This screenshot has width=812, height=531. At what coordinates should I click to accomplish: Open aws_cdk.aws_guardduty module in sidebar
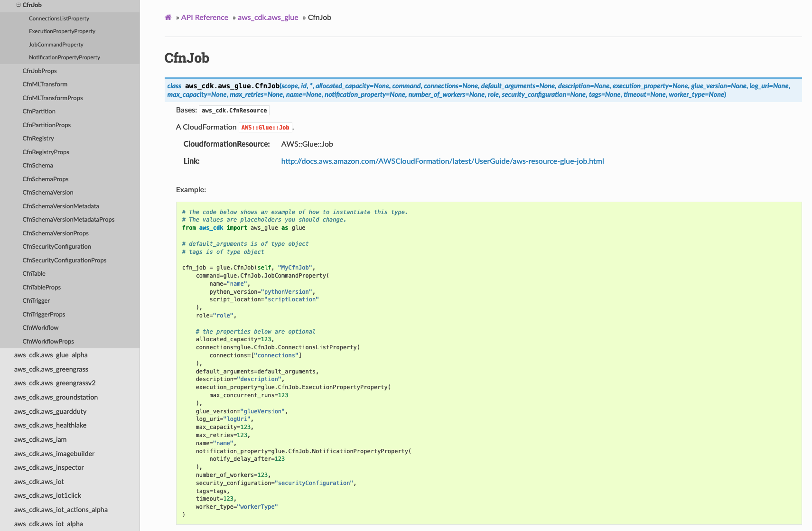tap(50, 411)
